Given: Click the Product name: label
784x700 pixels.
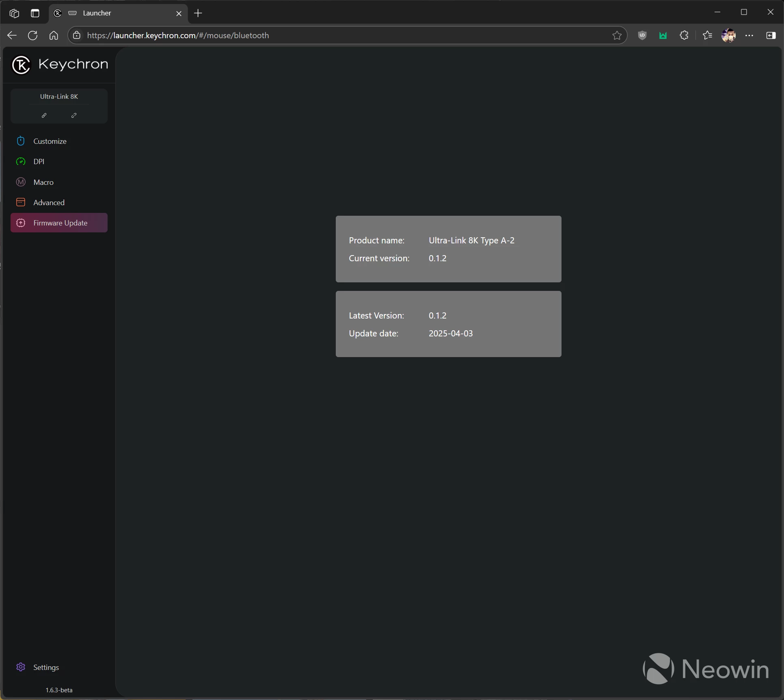Looking at the screenshot, I should tap(376, 240).
